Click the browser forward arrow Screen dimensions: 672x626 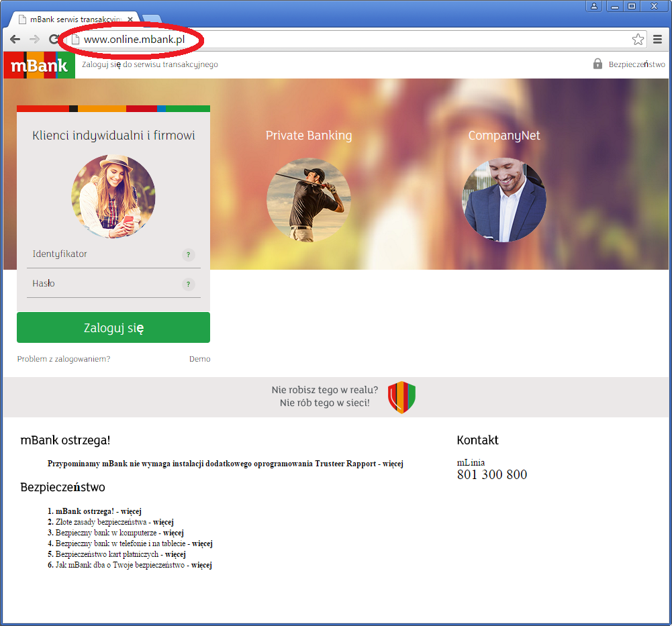(35, 40)
